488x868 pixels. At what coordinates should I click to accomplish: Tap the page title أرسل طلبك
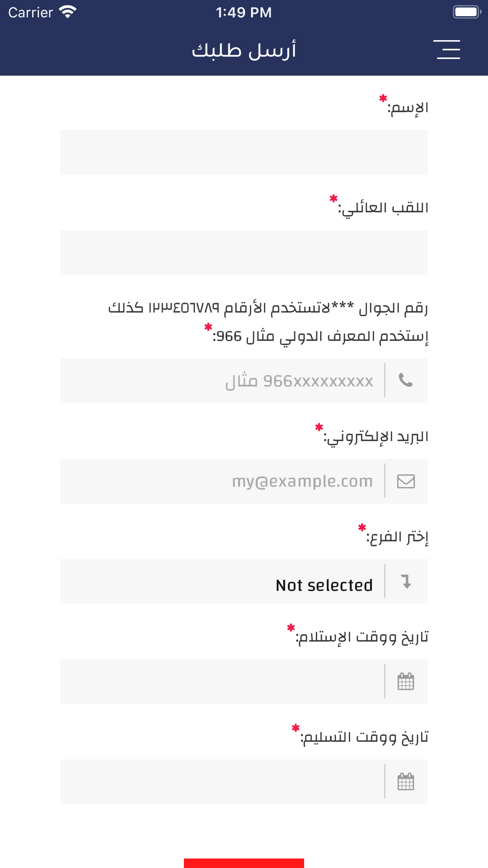(x=244, y=50)
